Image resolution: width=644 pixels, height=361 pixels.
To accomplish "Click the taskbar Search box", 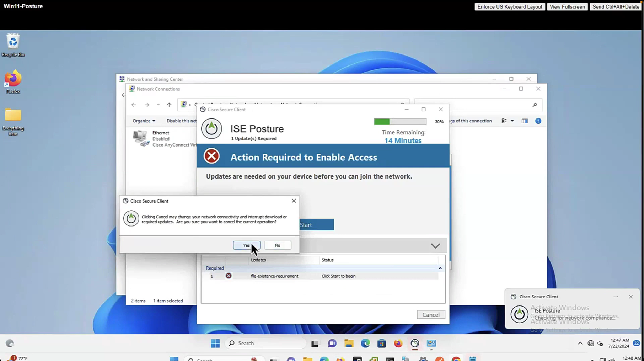I will tap(265, 343).
